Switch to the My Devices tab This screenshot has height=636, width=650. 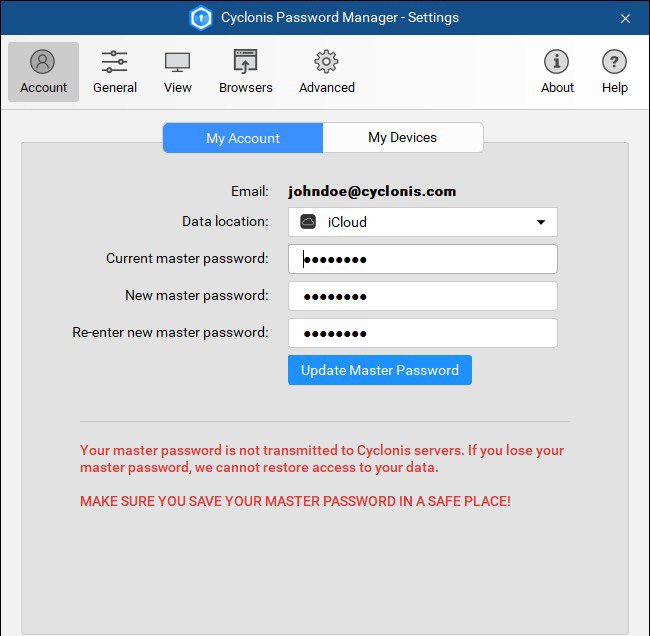point(402,138)
